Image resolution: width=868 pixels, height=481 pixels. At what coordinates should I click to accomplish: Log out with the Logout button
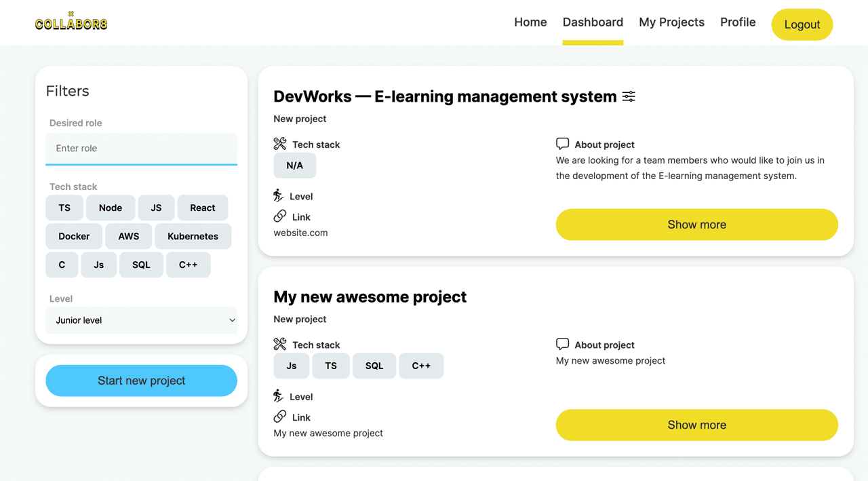802,24
